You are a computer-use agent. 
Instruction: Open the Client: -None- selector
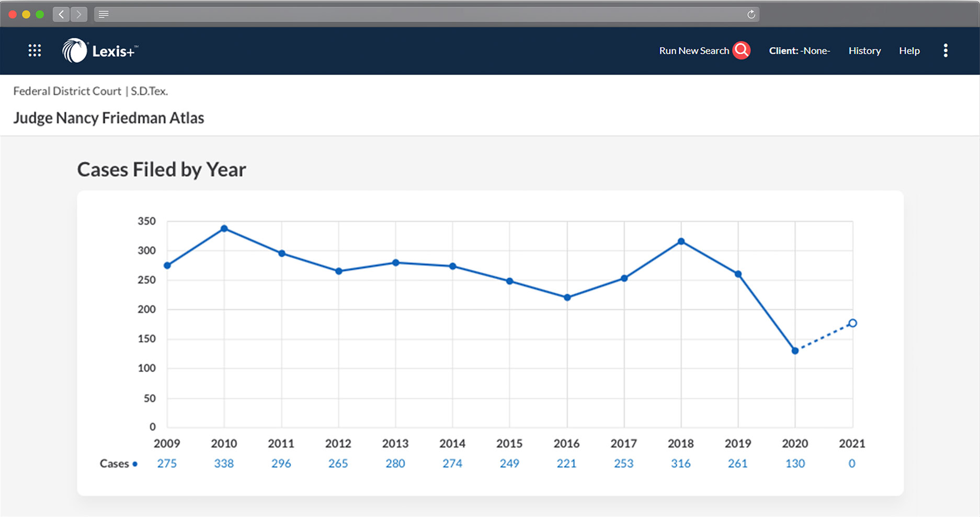799,51
